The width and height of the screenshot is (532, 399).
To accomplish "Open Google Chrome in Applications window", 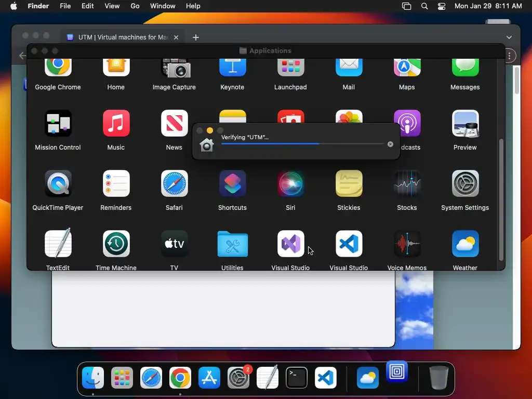I will point(58,68).
